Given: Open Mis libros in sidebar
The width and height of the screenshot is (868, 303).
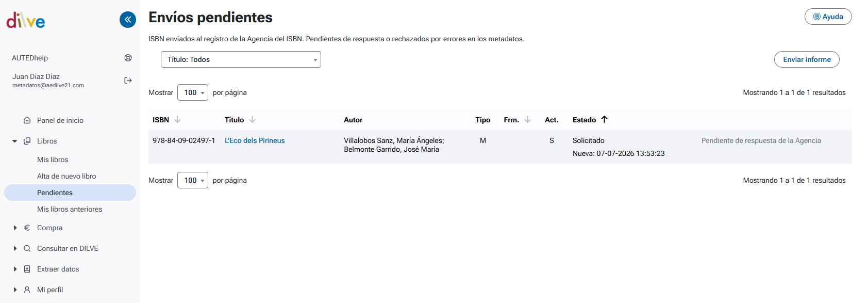Looking at the screenshot, I should coord(53,160).
